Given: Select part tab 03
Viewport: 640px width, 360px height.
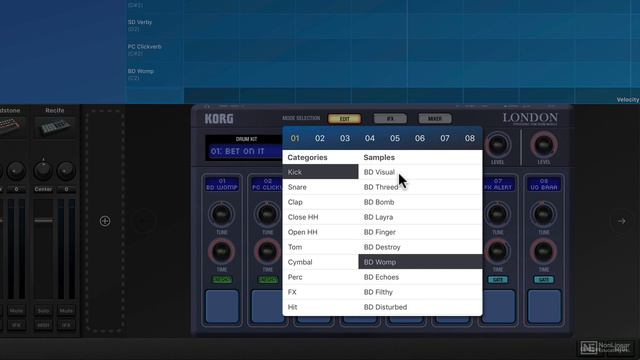Looking at the screenshot, I should click(345, 138).
